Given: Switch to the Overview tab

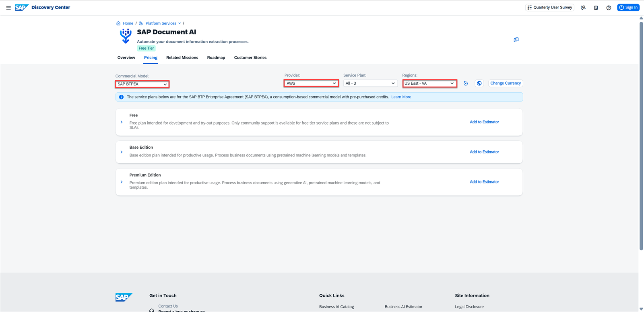Looking at the screenshot, I should 126,58.
